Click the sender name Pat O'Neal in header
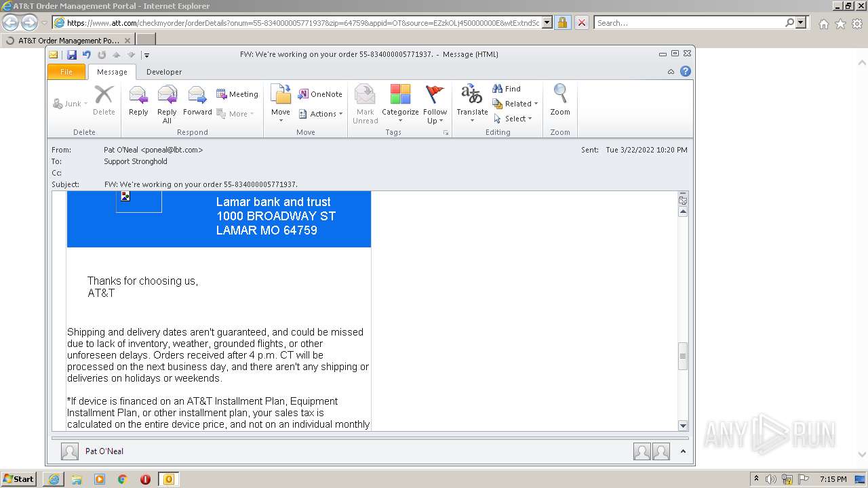This screenshot has height=488, width=868. 153,150
